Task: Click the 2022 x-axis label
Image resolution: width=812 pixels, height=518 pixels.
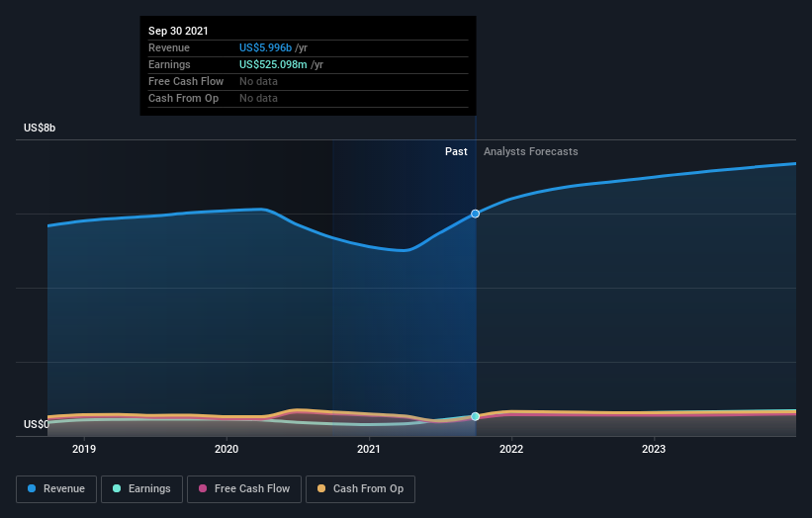Action: pos(511,449)
